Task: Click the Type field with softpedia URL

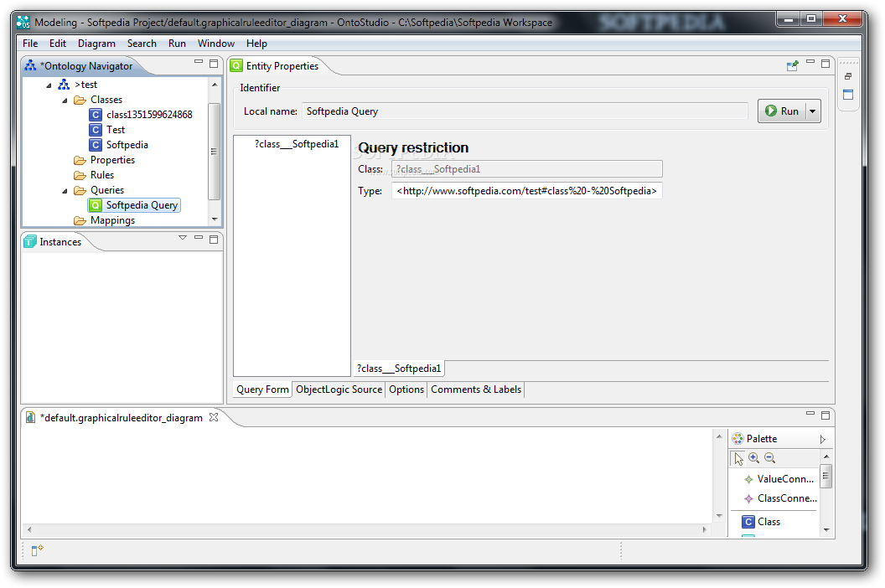Action: [x=526, y=191]
